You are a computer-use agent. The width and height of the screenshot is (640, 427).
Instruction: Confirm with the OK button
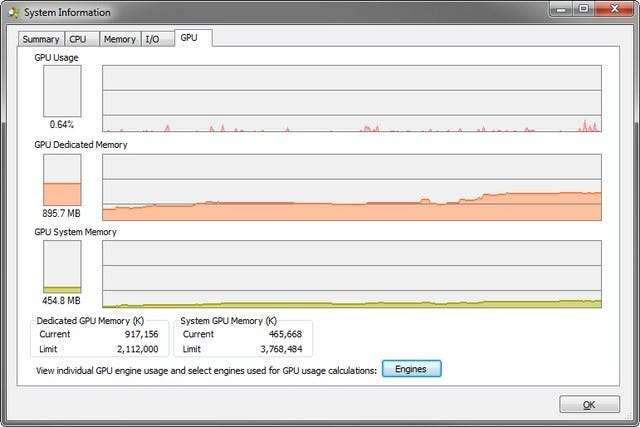(x=589, y=405)
